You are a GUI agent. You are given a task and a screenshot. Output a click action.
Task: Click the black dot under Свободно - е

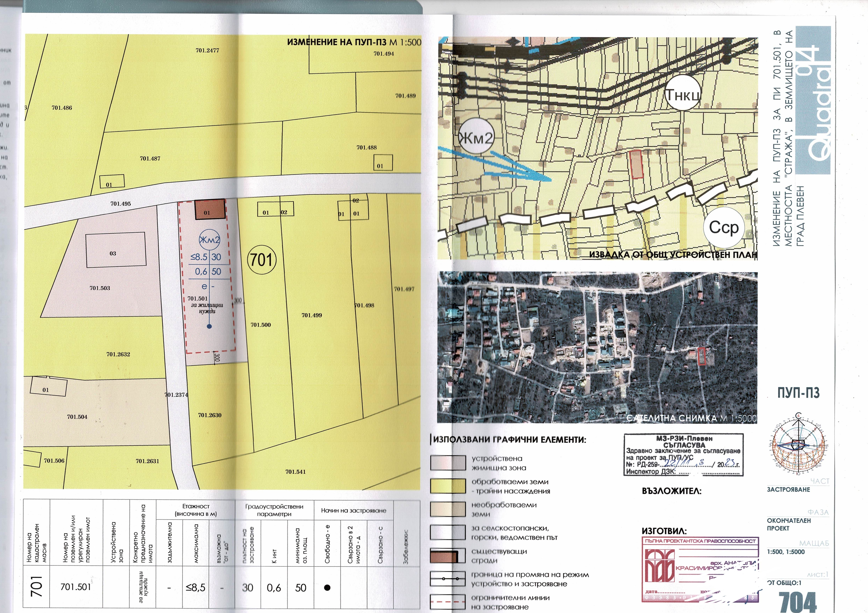(327, 587)
